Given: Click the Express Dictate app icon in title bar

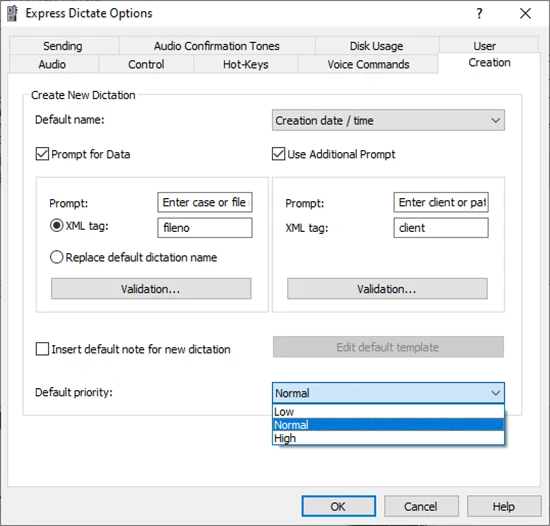Looking at the screenshot, I should [12, 13].
